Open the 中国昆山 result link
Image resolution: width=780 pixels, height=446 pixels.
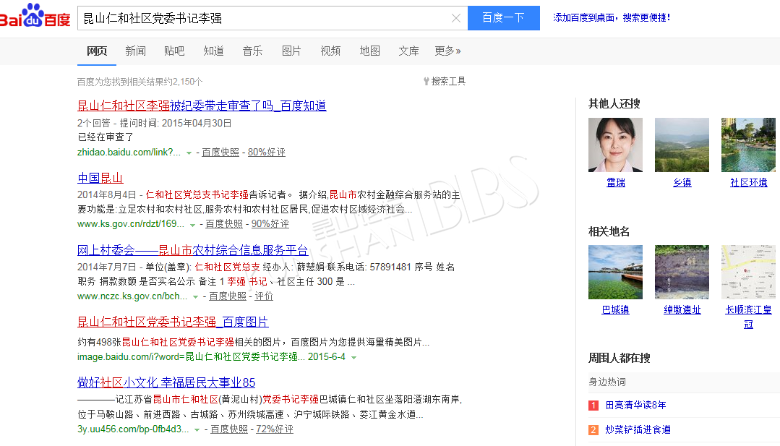(x=100, y=178)
